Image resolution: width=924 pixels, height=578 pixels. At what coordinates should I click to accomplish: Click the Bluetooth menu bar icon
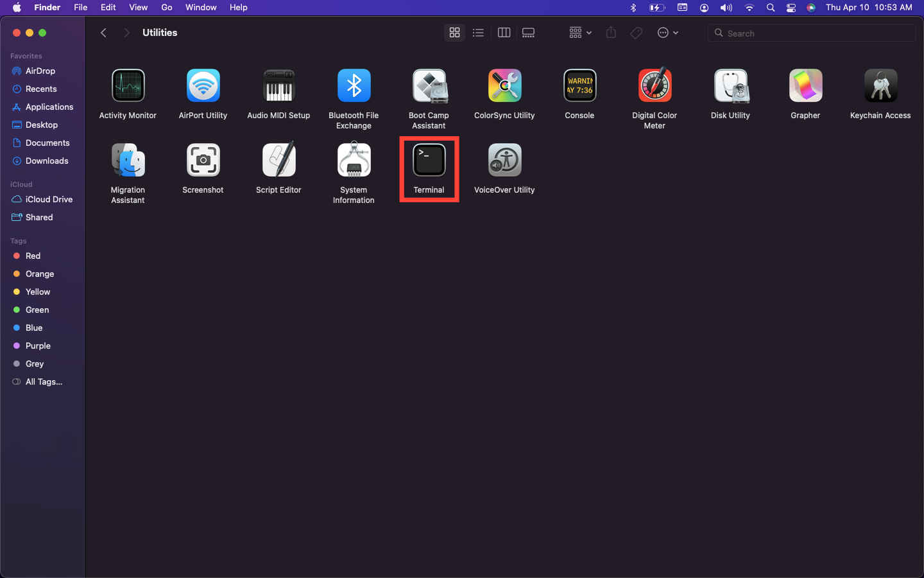633,8
